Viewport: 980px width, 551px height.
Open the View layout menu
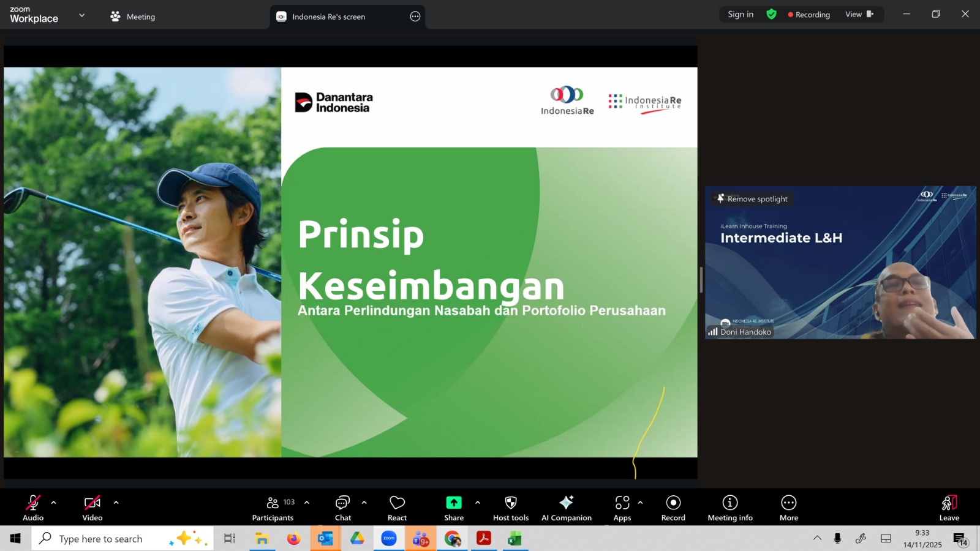pyautogui.click(x=859, y=14)
